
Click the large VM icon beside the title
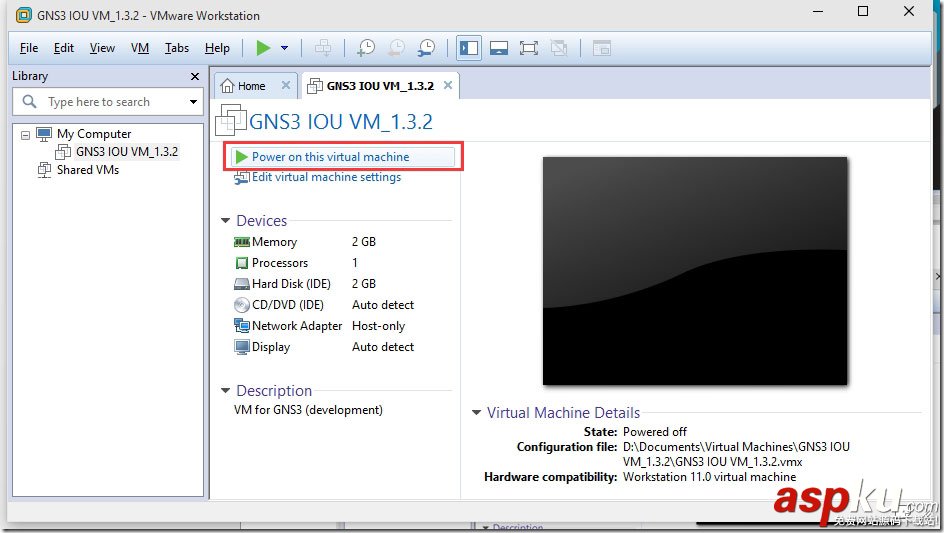[231, 119]
